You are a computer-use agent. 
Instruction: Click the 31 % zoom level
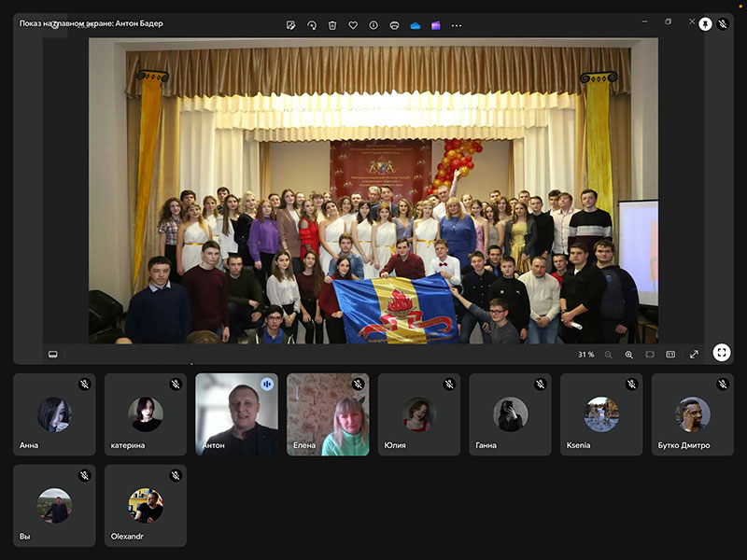(586, 355)
